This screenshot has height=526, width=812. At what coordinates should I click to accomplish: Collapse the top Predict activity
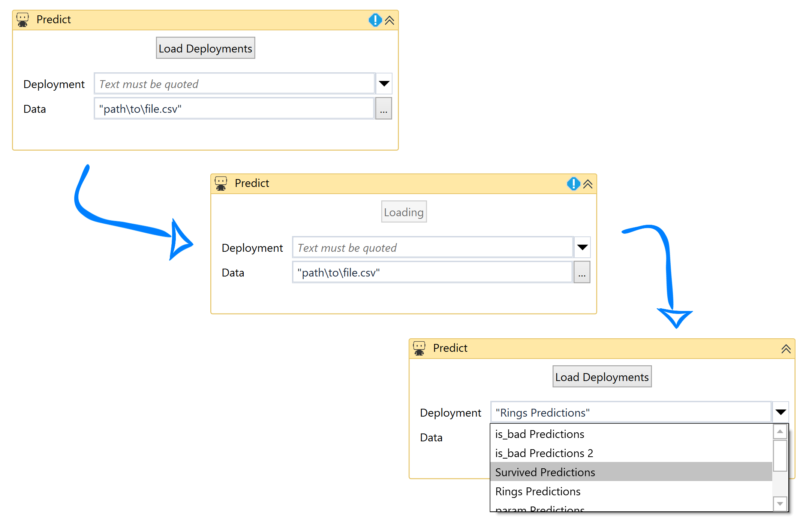pyautogui.click(x=390, y=20)
